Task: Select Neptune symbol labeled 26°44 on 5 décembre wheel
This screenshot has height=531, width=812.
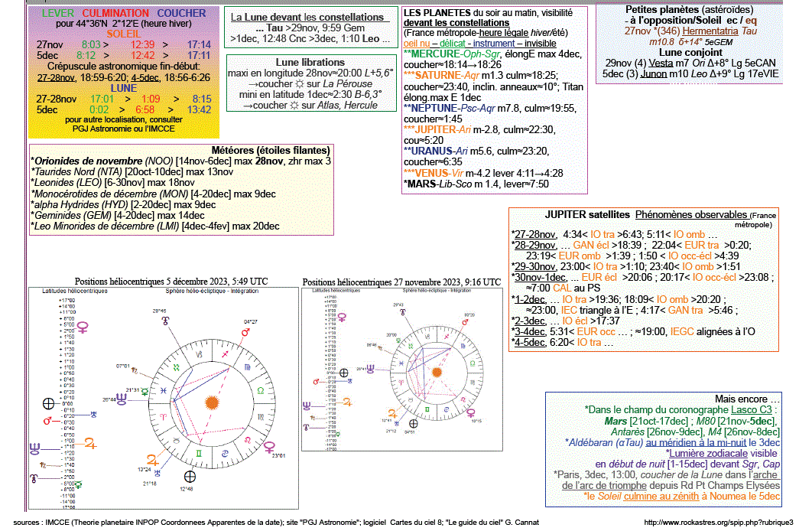Action: (121, 399)
